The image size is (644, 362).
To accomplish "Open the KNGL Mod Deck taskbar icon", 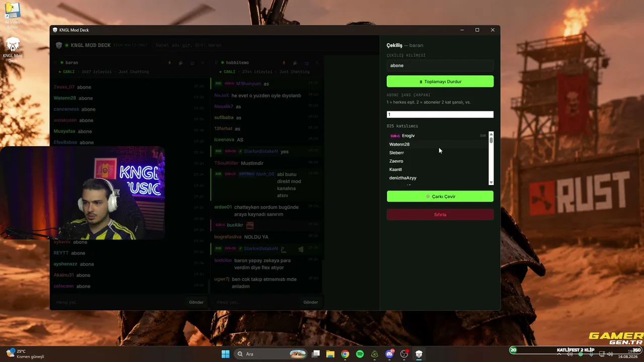I will [x=419, y=354].
